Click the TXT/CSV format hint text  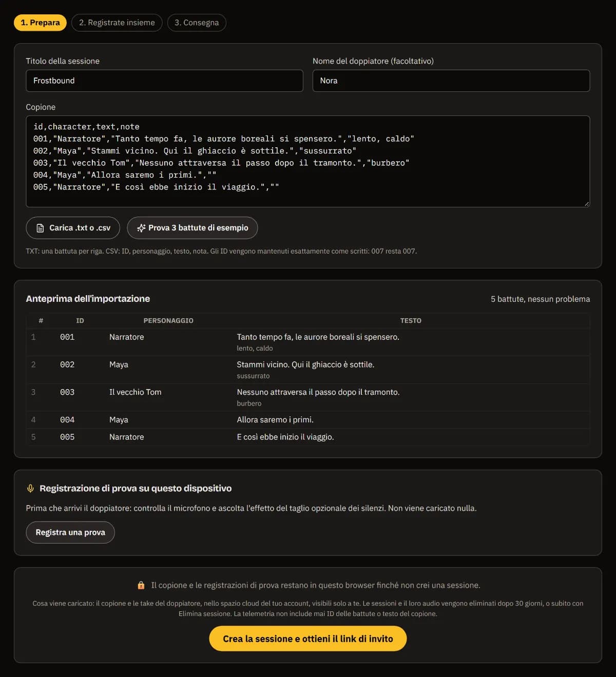[x=221, y=251]
